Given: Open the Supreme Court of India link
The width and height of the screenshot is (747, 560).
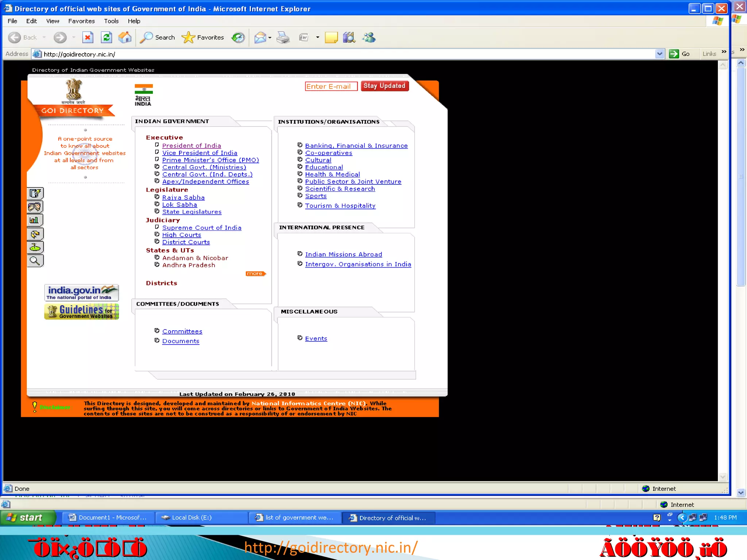Looking at the screenshot, I should tap(201, 228).
